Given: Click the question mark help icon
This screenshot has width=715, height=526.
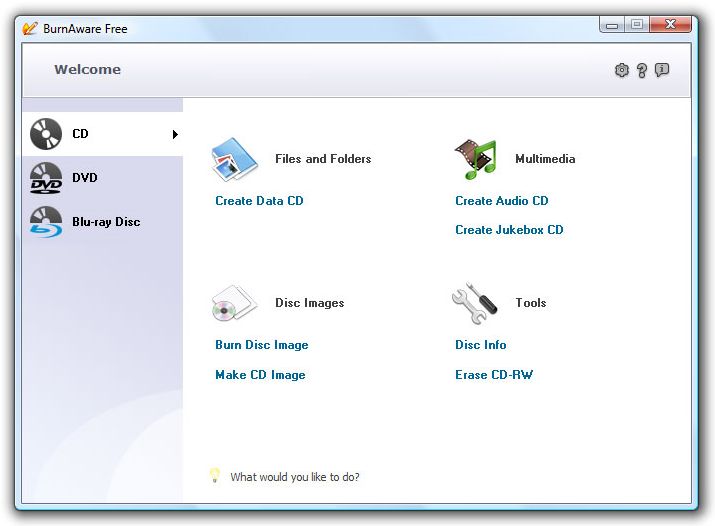Looking at the screenshot, I should tap(642, 70).
